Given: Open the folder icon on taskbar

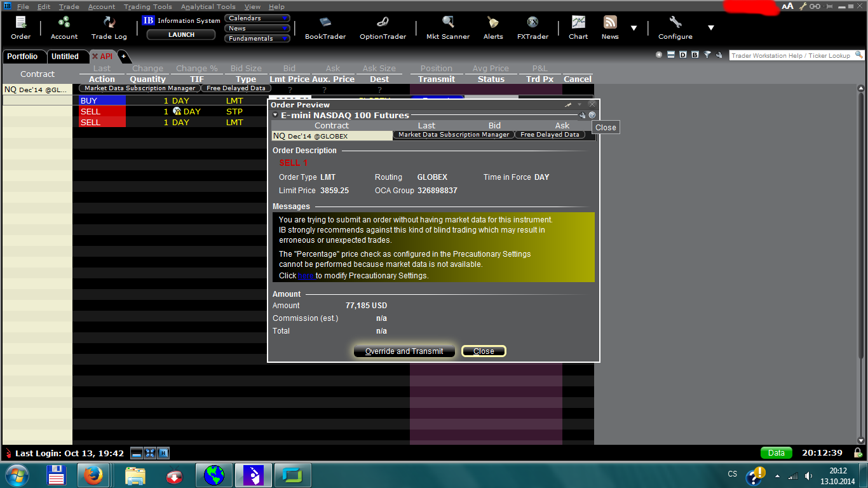Looking at the screenshot, I should click(135, 475).
